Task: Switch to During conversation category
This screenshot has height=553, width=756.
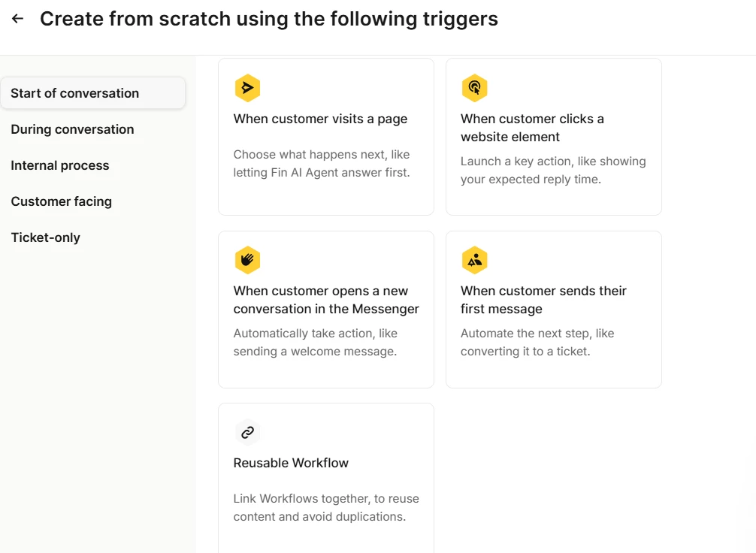Action: click(x=72, y=129)
